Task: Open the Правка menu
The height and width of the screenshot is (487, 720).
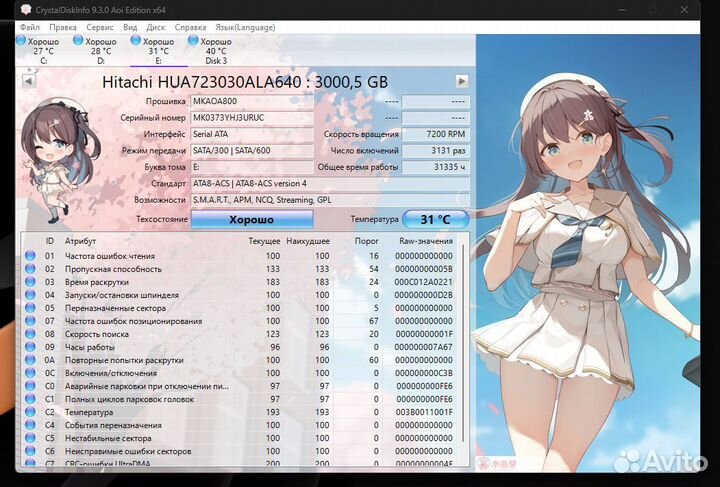Action: [x=63, y=28]
